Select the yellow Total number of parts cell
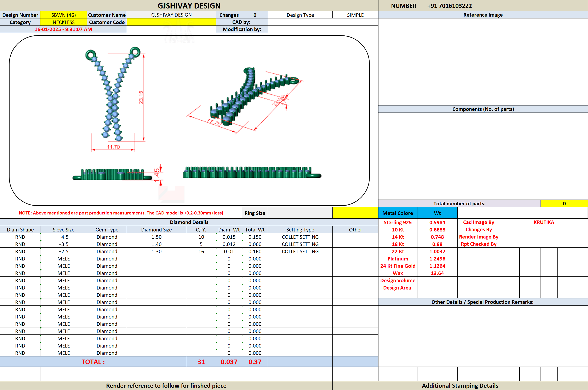 [x=564, y=203]
